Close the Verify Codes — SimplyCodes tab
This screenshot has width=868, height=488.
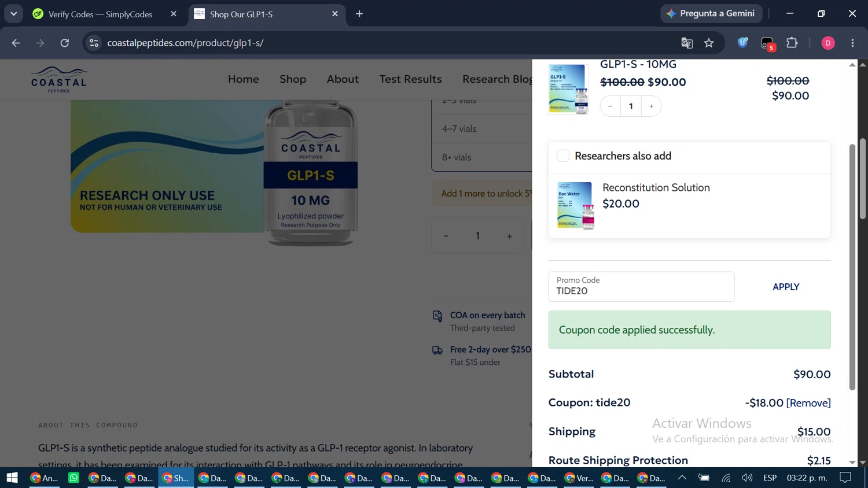174,14
